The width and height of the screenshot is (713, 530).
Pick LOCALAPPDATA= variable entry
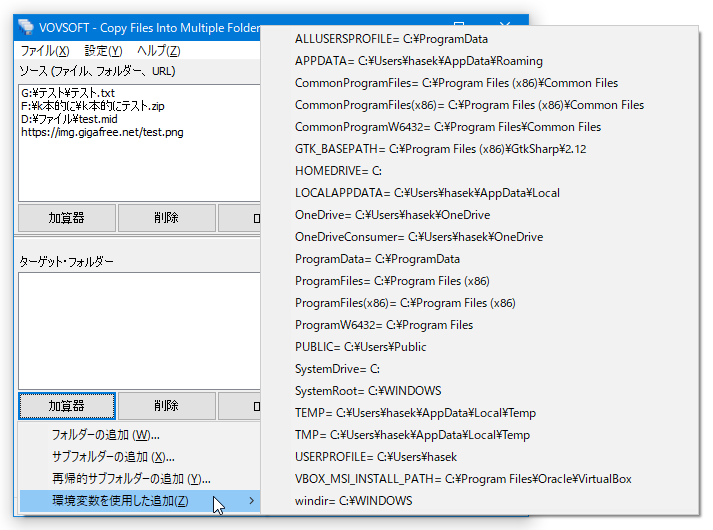[480, 193]
